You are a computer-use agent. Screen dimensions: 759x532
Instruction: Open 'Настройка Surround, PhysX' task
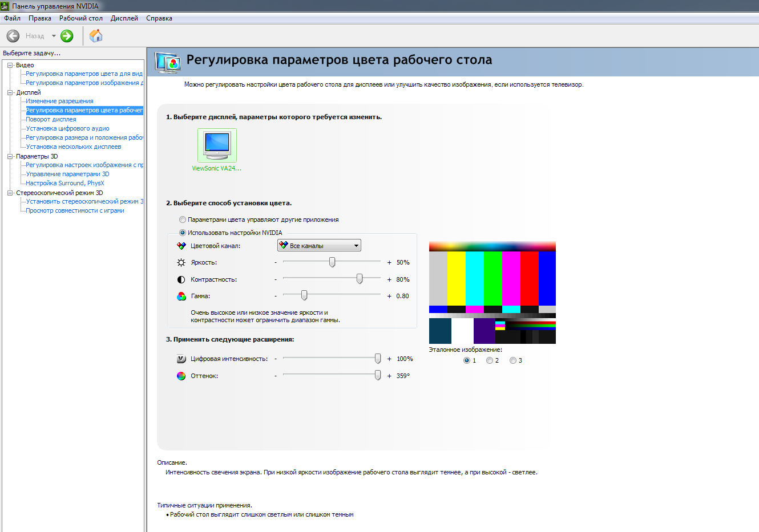(65, 183)
